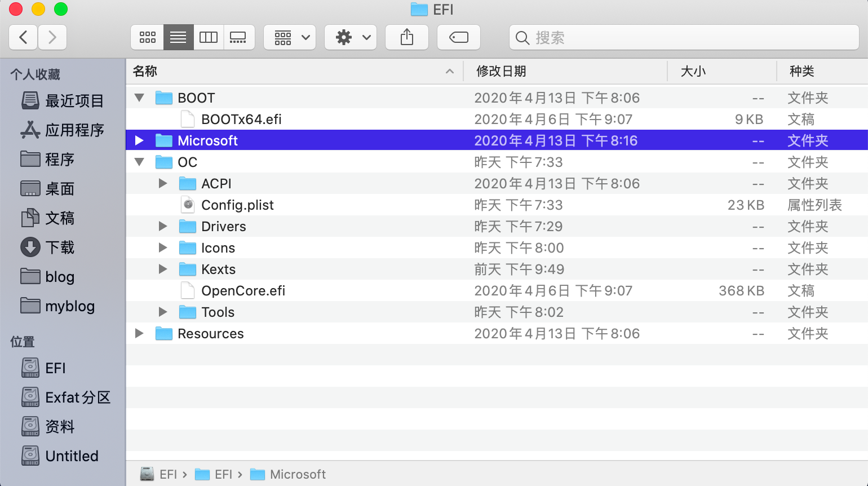Image resolution: width=868 pixels, height=486 pixels.
Task: Click Microsoft in the path bar
Action: point(288,474)
